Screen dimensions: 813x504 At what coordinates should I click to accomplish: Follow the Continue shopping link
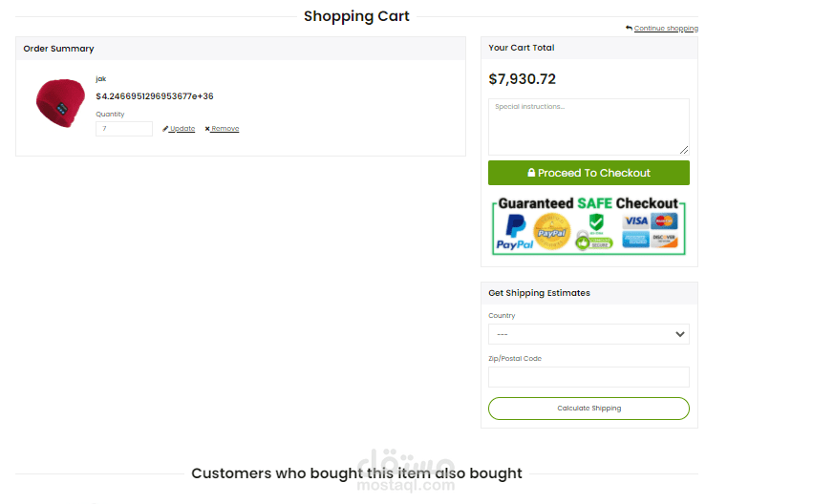[x=666, y=29]
